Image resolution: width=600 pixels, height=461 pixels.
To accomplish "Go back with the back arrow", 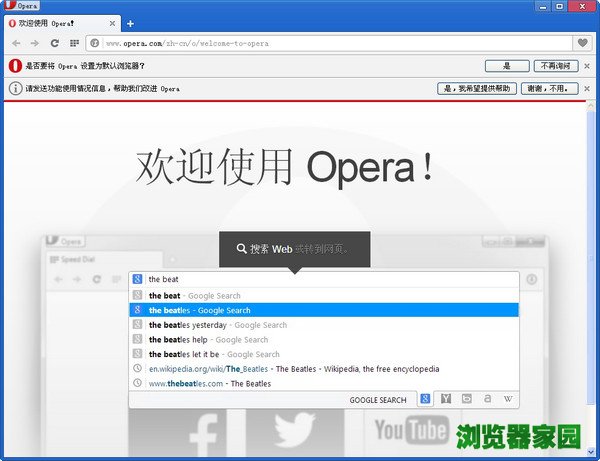I will [x=16, y=43].
